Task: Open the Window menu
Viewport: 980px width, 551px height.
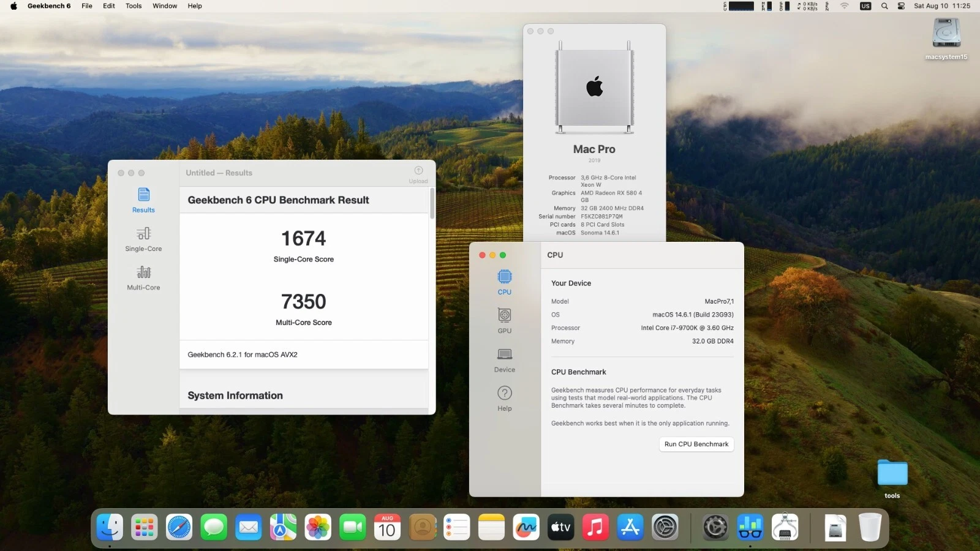Action: coord(165,6)
